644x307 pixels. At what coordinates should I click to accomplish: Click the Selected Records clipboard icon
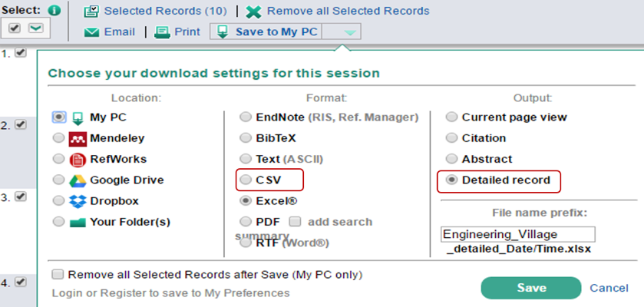(91, 12)
